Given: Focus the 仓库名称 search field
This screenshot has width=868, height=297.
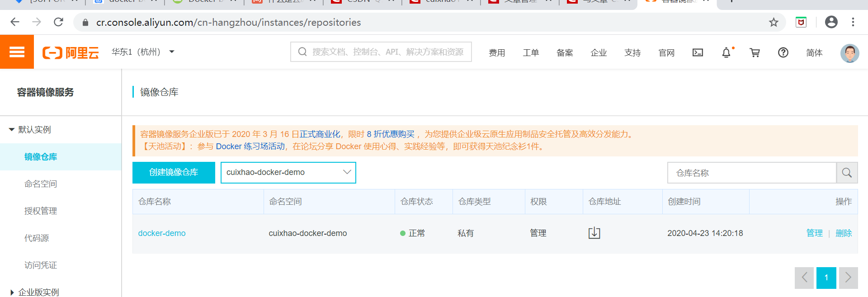Looking at the screenshot, I should tap(752, 173).
